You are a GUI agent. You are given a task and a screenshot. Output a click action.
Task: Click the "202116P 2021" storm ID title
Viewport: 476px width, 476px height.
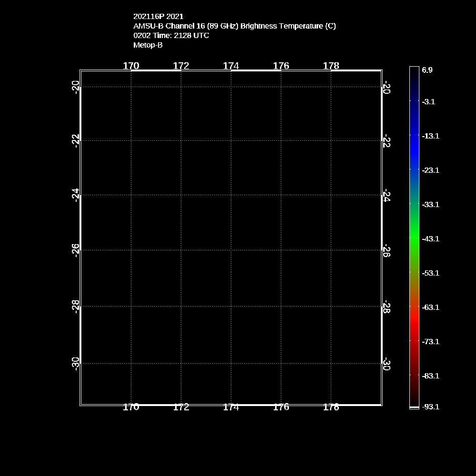point(158,17)
